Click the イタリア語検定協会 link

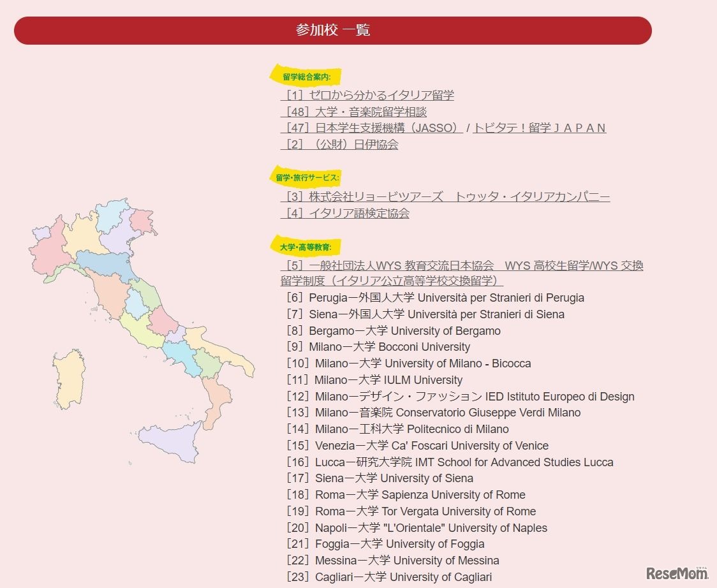pos(345,214)
